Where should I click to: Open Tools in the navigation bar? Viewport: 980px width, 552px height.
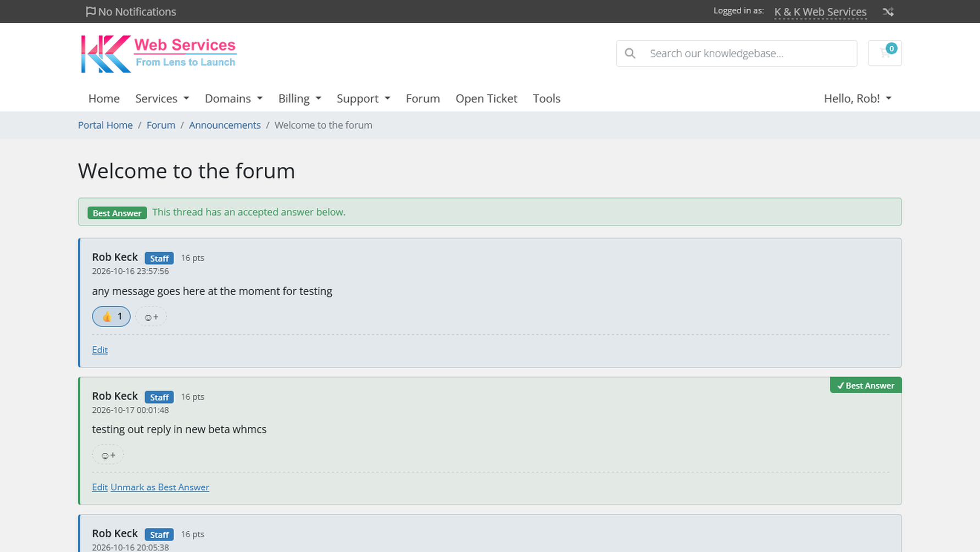pos(546,98)
